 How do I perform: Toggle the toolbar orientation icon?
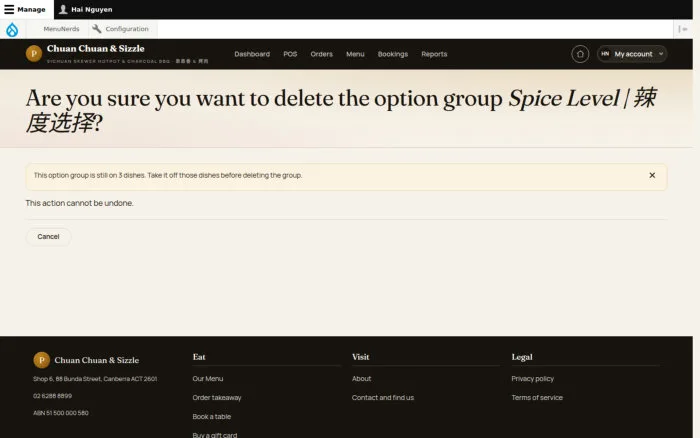coord(683,29)
